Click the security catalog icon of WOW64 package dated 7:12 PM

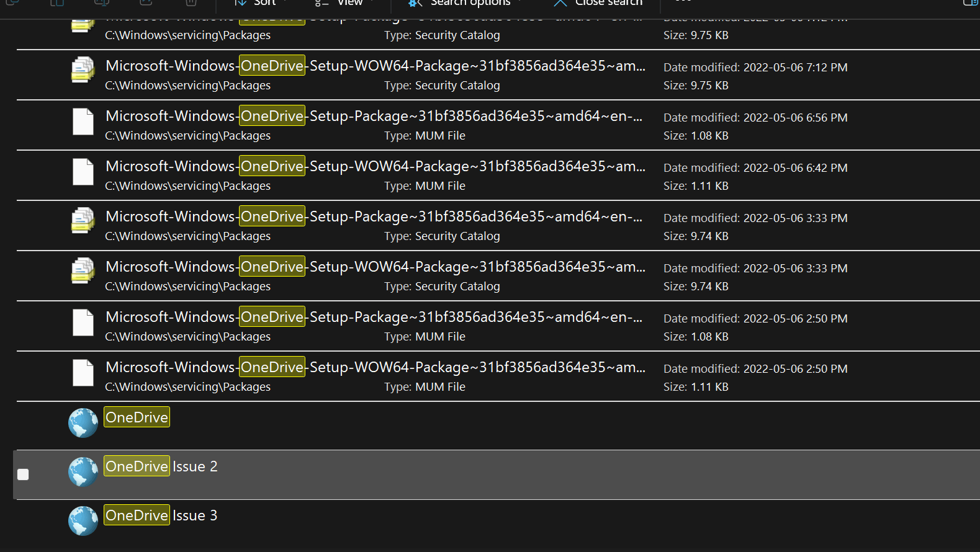point(83,69)
